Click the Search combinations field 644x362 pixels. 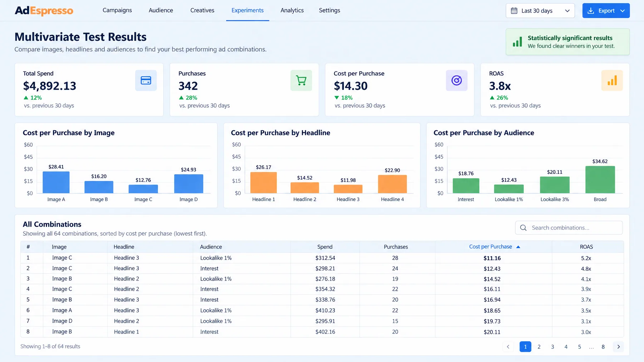pyautogui.click(x=569, y=228)
